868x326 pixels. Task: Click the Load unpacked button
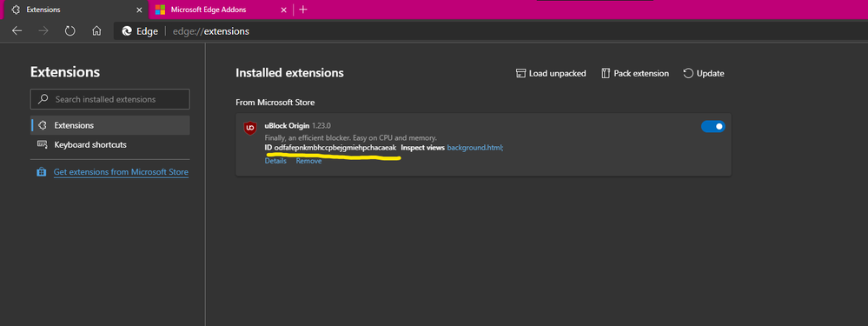click(551, 73)
